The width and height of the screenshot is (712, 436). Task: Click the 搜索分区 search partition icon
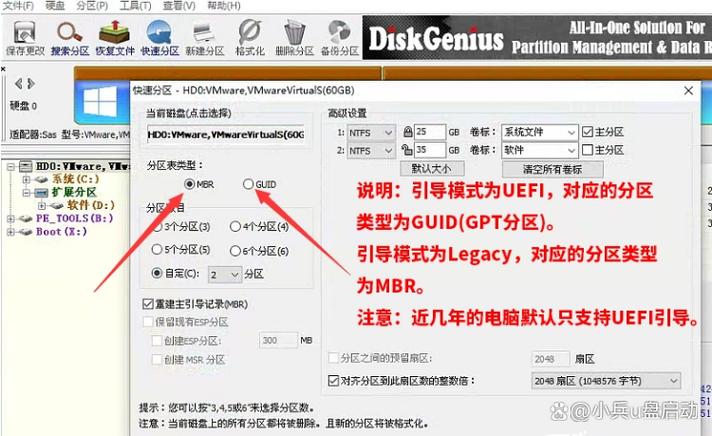68,40
